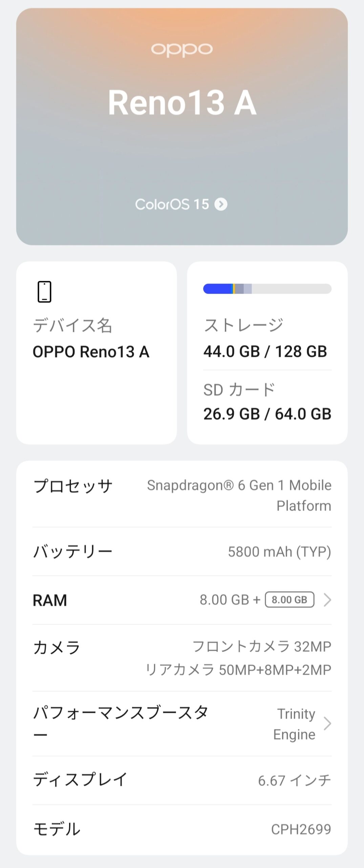Tap the バッテリー 5800 mAh row
The image size is (364, 868).
[x=182, y=552]
